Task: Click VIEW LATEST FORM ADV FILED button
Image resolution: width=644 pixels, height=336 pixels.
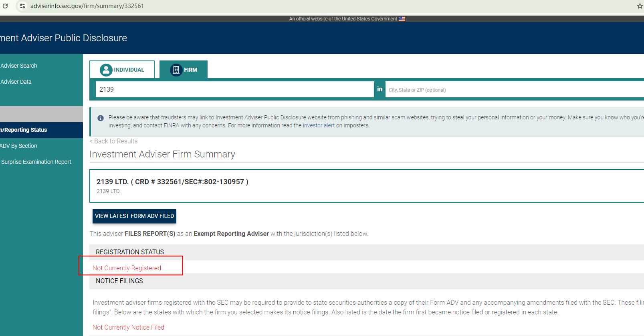Action: [134, 216]
